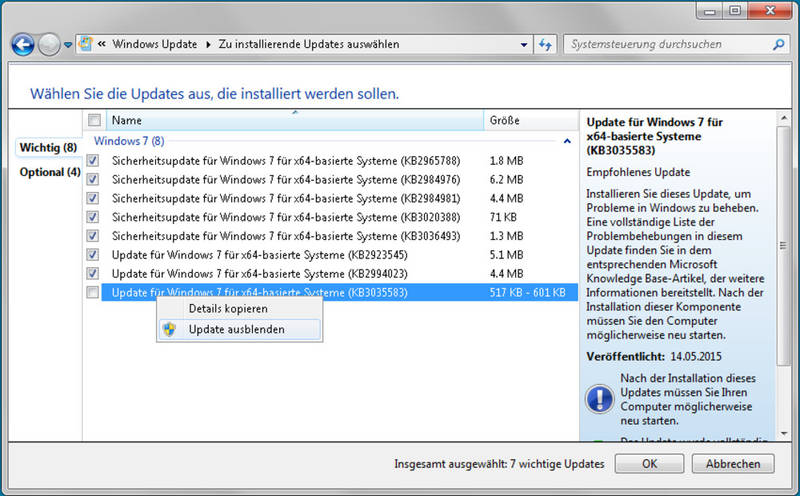The height and width of the screenshot is (496, 800).
Task: Click the details pane scrollbar thumb
Action: pos(783,246)
